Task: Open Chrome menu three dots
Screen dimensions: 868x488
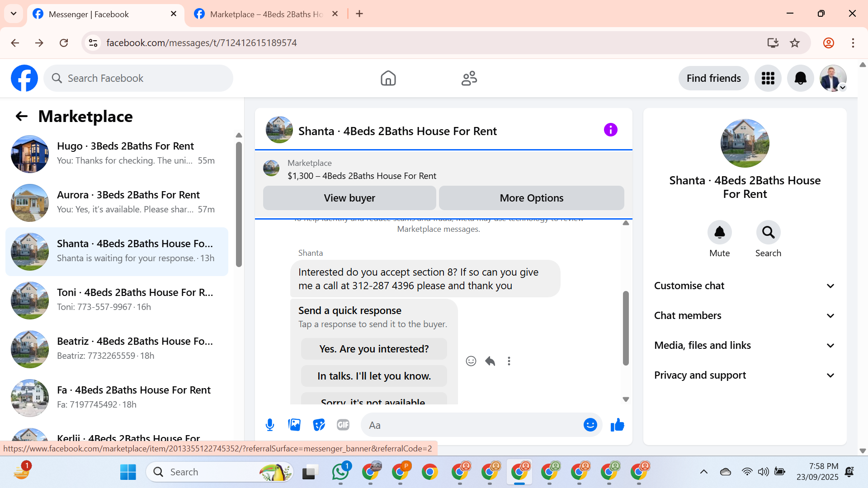Action: [x=853, y=43]
